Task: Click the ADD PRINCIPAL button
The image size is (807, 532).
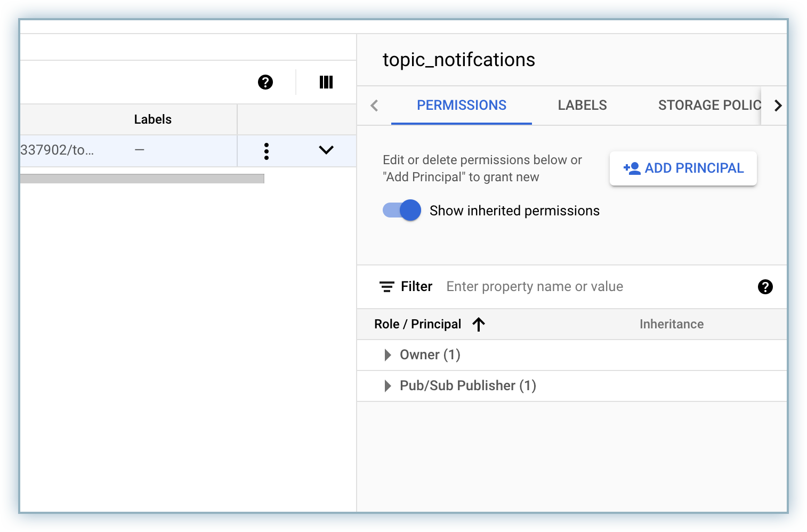Action: (683, 168)
